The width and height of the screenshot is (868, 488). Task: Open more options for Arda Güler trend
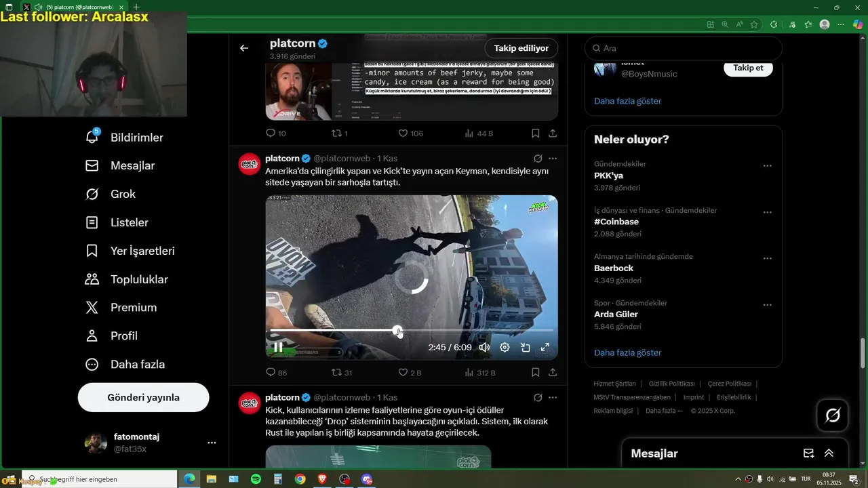(768, 305)
